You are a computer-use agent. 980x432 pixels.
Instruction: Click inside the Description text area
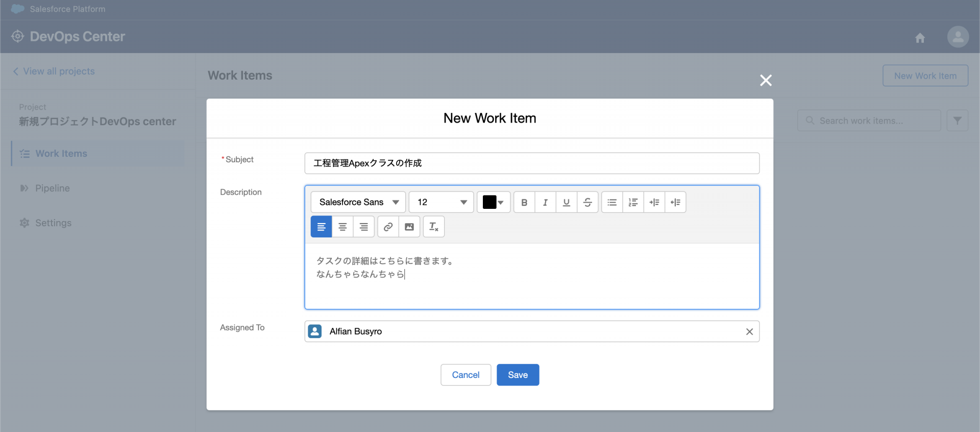[x=532, y=276]
